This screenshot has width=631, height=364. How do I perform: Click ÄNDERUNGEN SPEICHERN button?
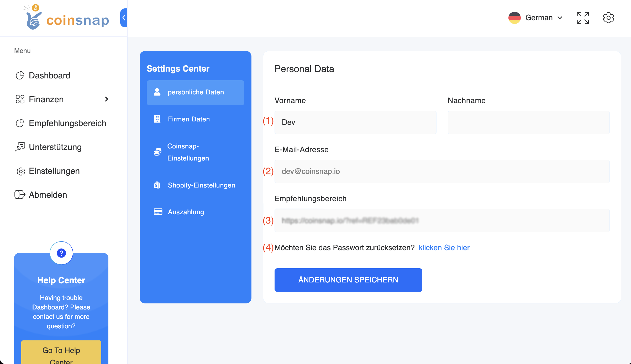click(x=348, y=280)
